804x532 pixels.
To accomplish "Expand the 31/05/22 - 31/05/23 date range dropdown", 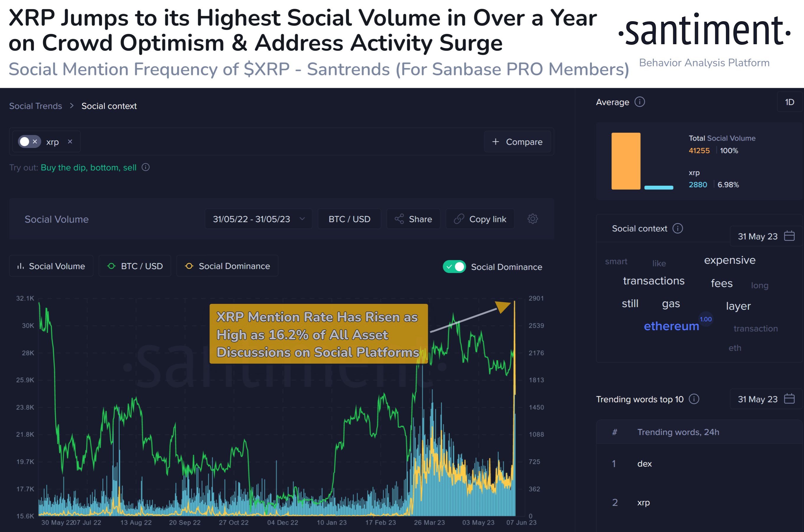I will [258, 219].
